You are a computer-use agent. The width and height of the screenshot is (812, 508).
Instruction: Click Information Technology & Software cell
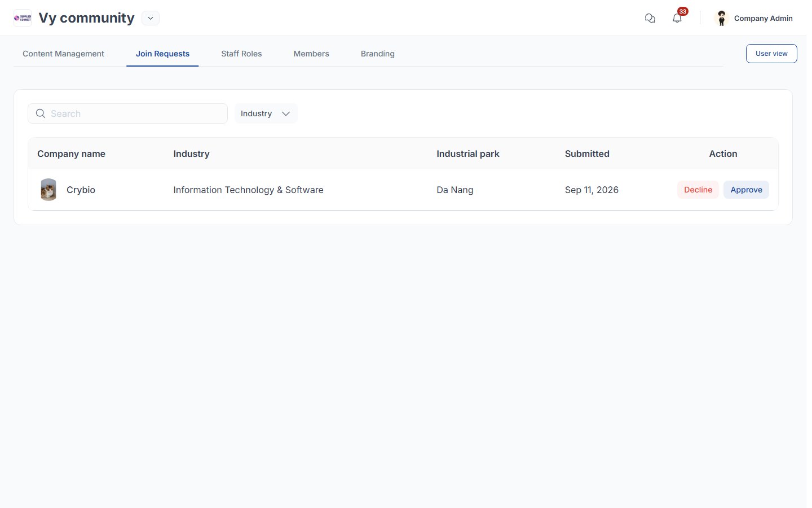click(248, 190)
